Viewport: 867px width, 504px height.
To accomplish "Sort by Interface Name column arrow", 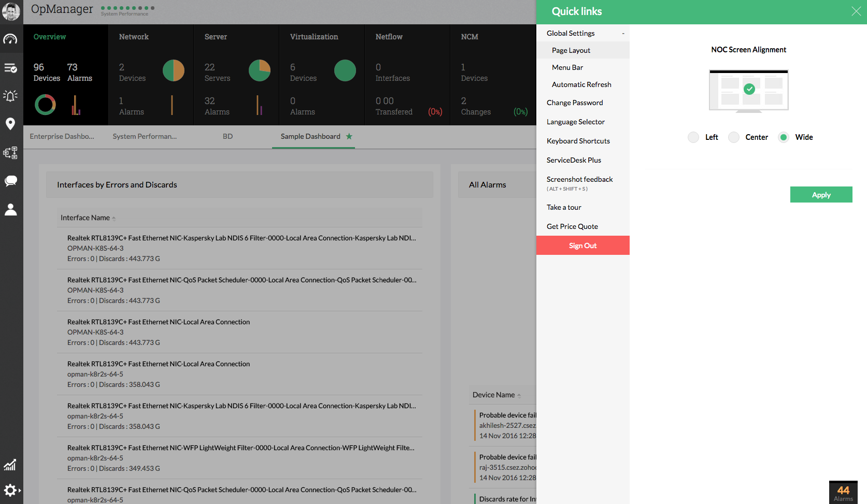I will [x=114, y=218].
